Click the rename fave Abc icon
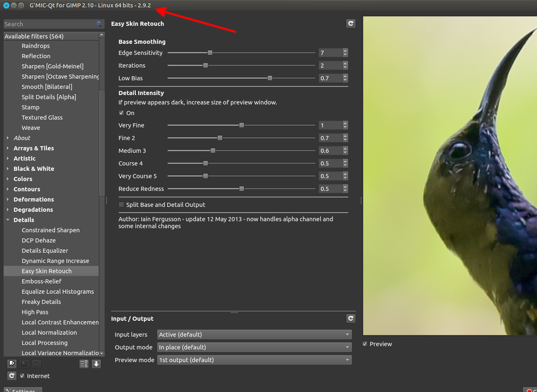The height and width of the screenshot is (392, 537). coord(36,364)
